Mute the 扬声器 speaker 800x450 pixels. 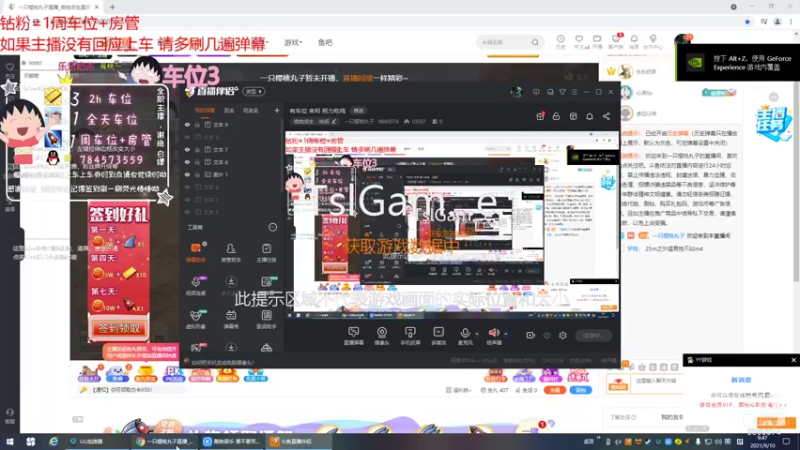click(493, 336)
